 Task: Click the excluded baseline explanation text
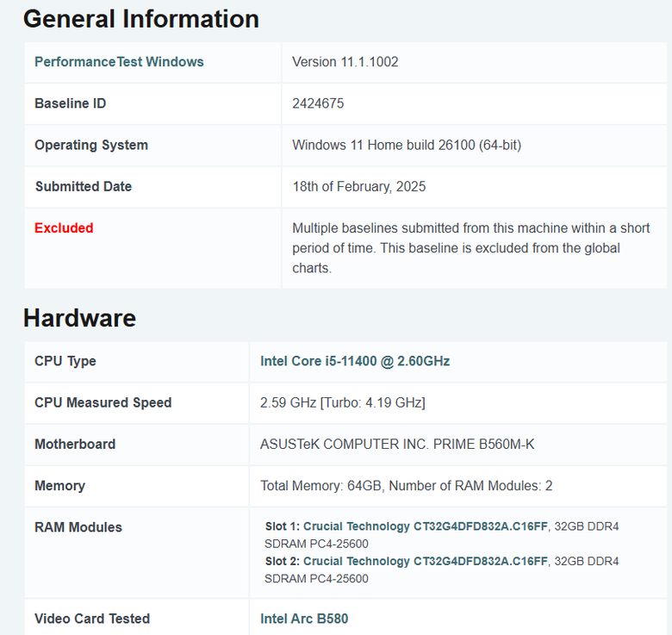(471, 248)
